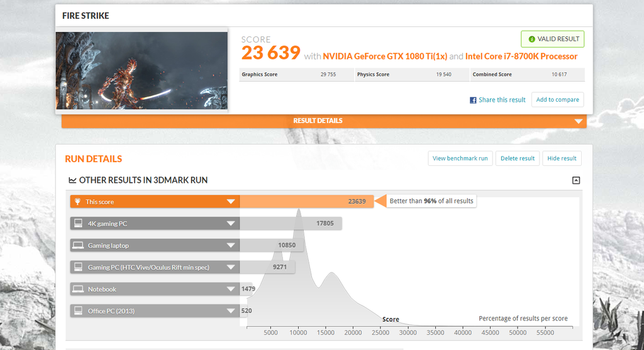
Task: Click the Delete result button
Action: 518,158
